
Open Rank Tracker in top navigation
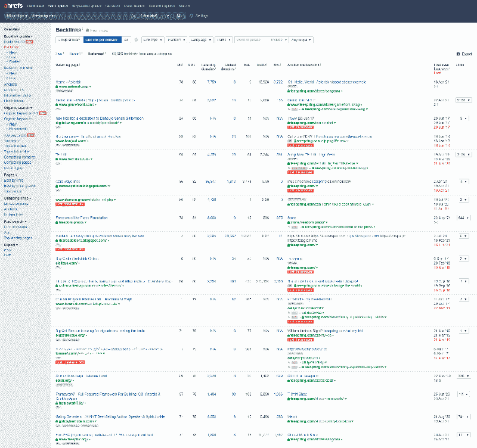[134, 6]
